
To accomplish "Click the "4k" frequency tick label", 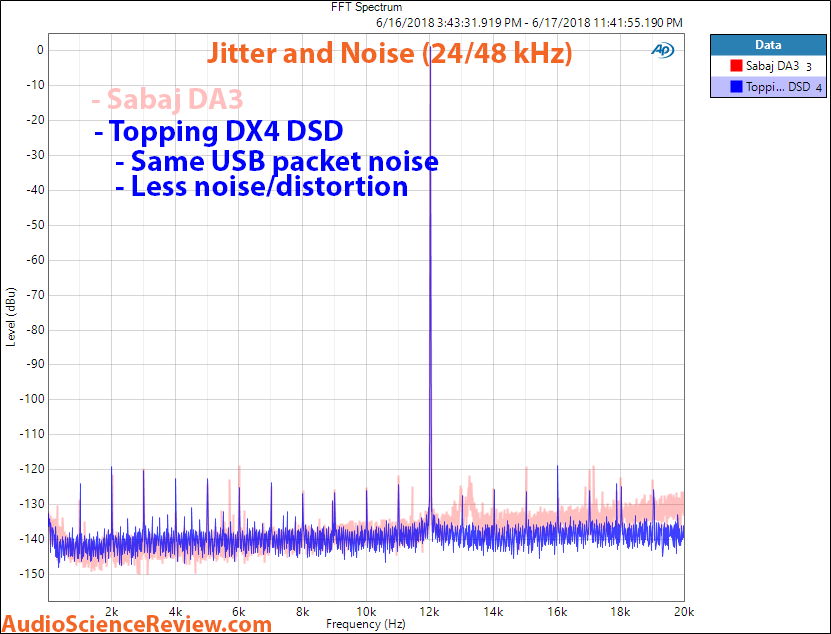I will coord(175,612).
